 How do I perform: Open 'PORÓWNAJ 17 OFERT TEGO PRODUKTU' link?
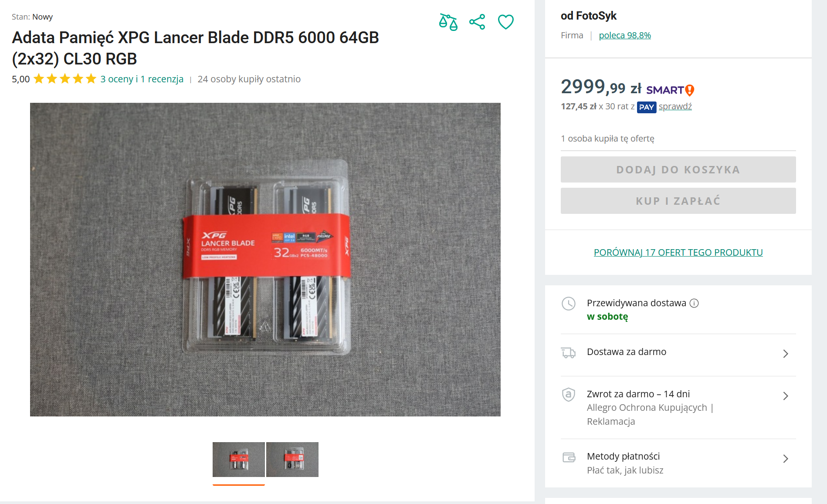point(678,253)
